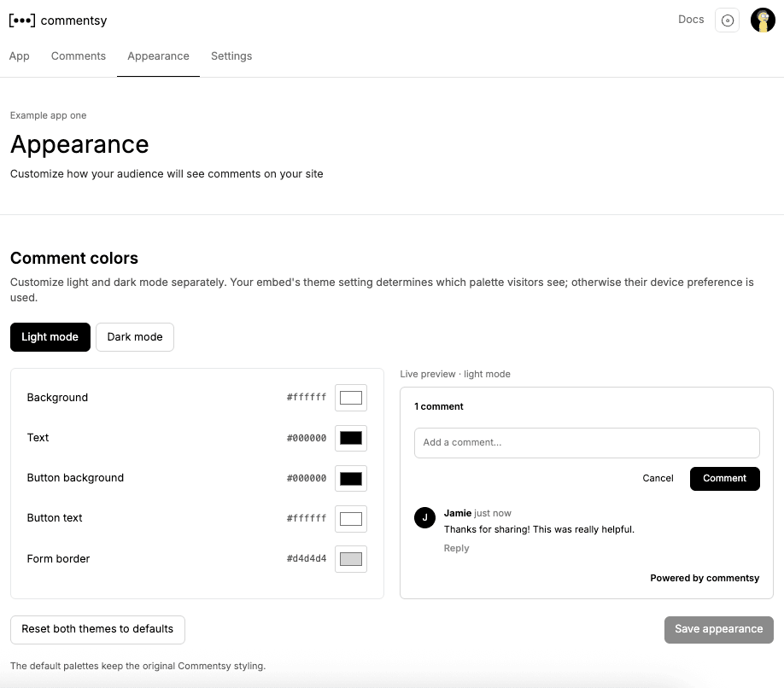
Task: Click the 'Background' row label
Action: [57, 398]
